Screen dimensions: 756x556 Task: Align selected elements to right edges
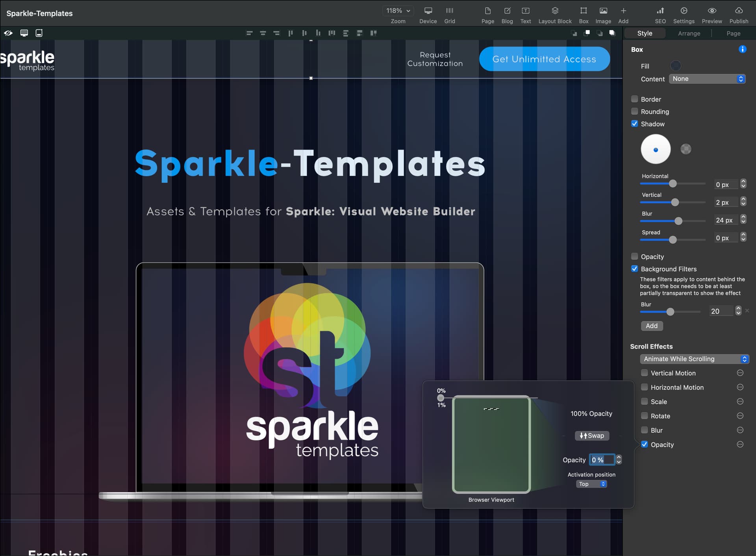point(276,33)
